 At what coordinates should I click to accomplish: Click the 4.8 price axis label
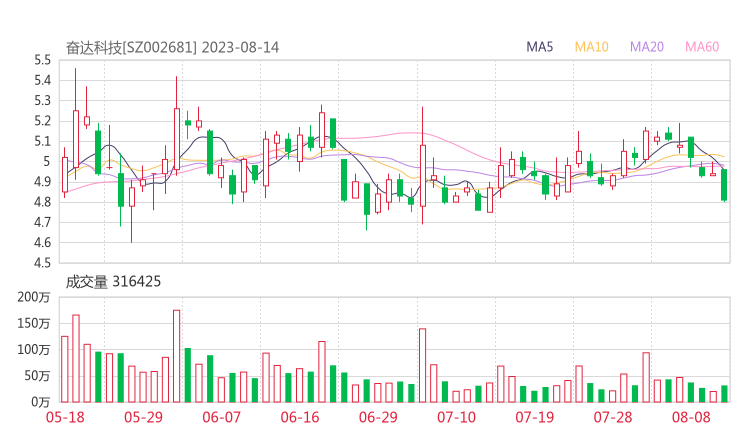pyautogui.click(x=42, y=203)
